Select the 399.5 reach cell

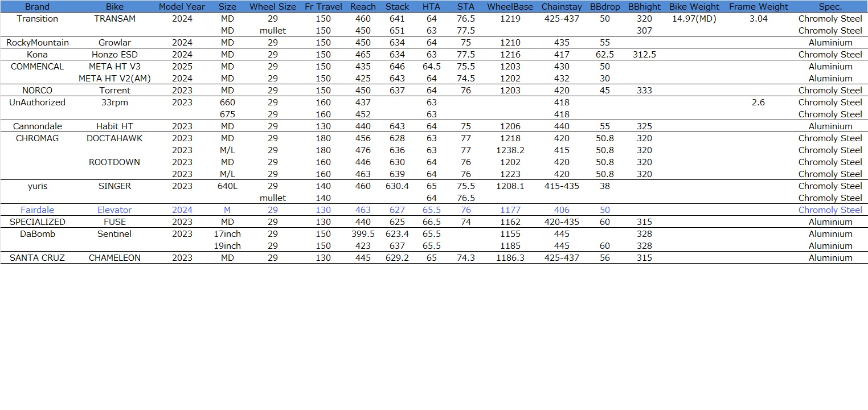click(363, 234)
